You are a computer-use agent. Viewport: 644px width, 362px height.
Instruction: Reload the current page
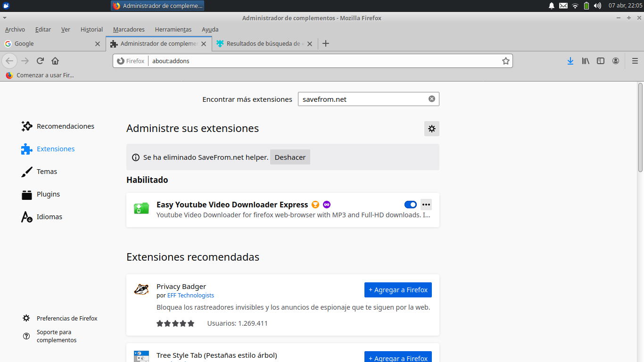(x=40, y=61)
